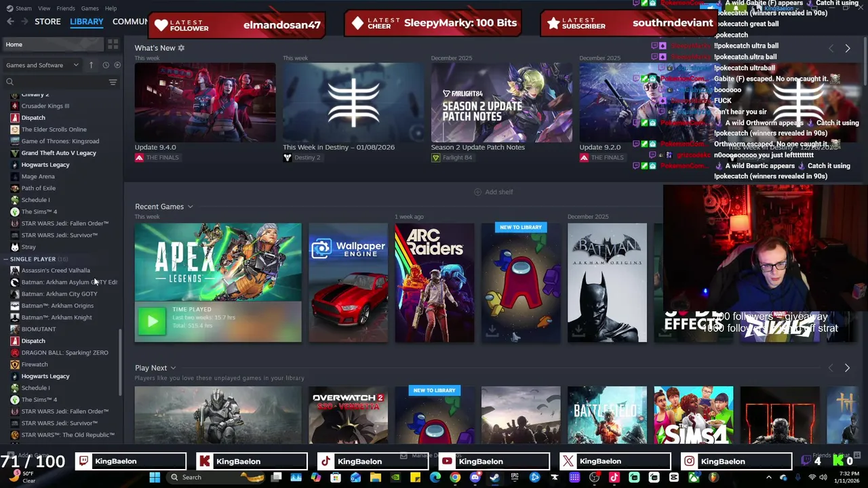Click the Add shelf button
The image size is (868, 488).
[494, 192]
